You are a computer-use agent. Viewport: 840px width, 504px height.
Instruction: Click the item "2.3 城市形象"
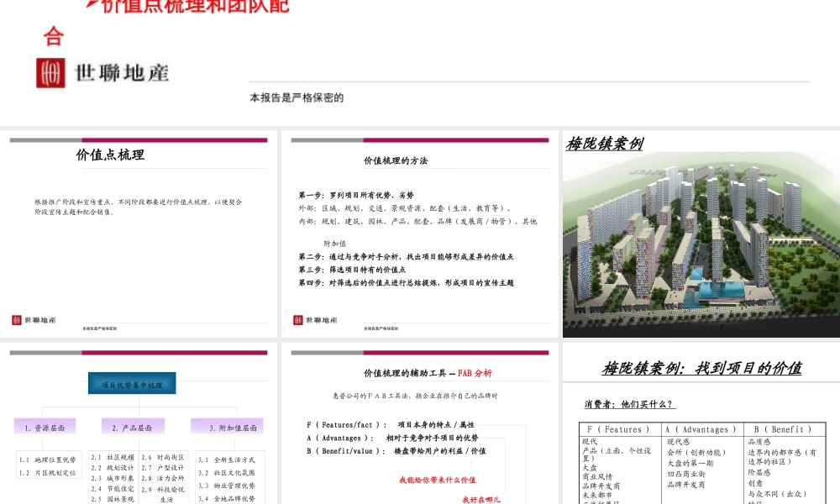point(113,478)
